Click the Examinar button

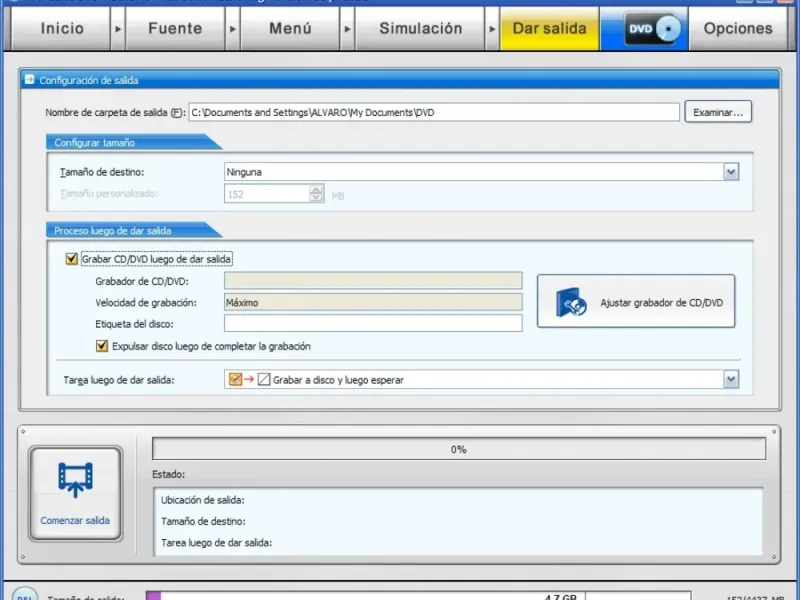[718, 112]
